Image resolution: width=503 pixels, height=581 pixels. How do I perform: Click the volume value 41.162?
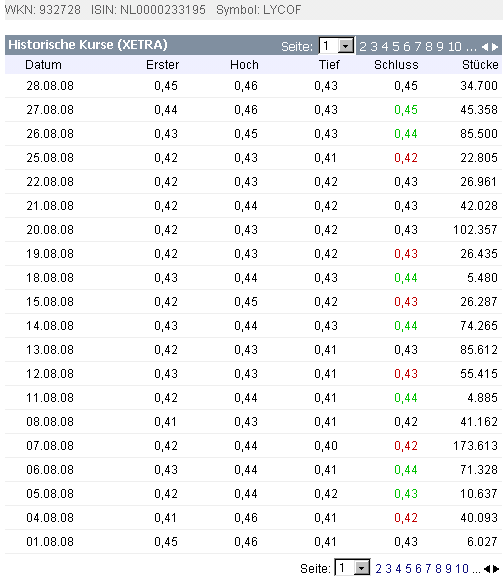pos(479,422)
